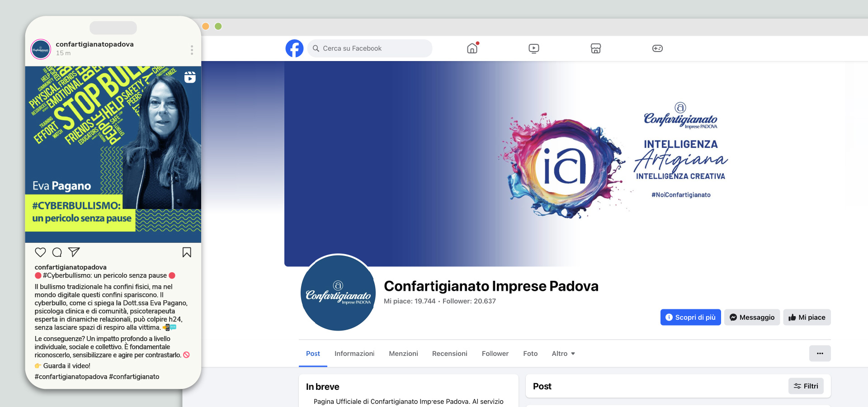
Task: Click the confartigianatopadova name above the caption
Action: pyautogui.click(x=71, y=267)
